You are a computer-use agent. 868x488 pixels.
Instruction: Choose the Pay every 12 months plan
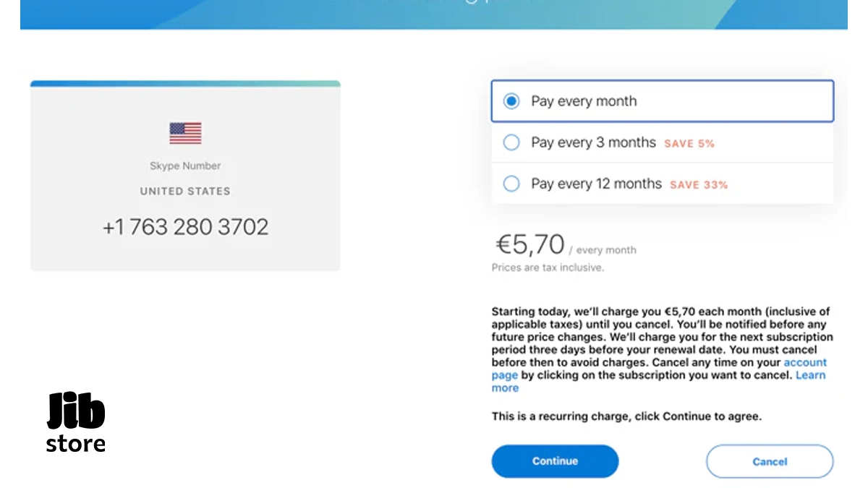[x=511, y=184]
